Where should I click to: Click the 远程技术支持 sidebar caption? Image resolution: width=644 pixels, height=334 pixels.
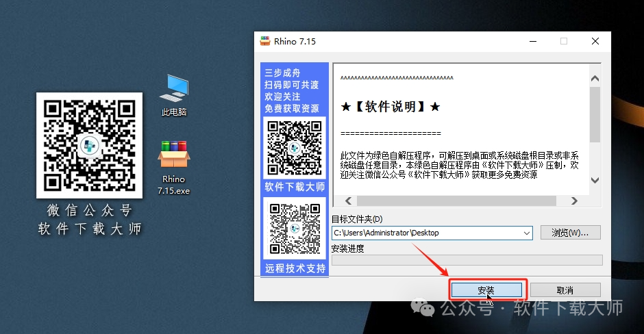click(295, 268)
